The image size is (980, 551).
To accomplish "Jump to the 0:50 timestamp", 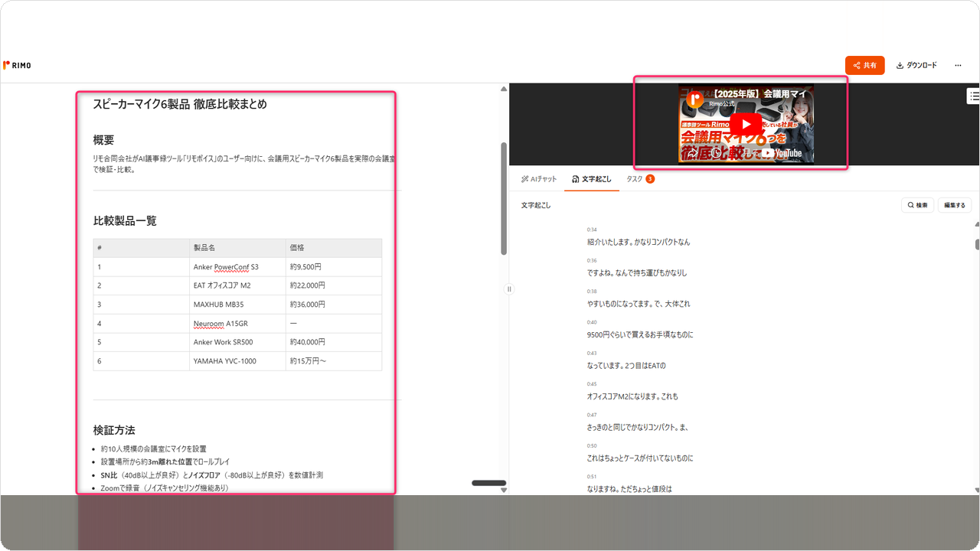I will coord(592,445).
